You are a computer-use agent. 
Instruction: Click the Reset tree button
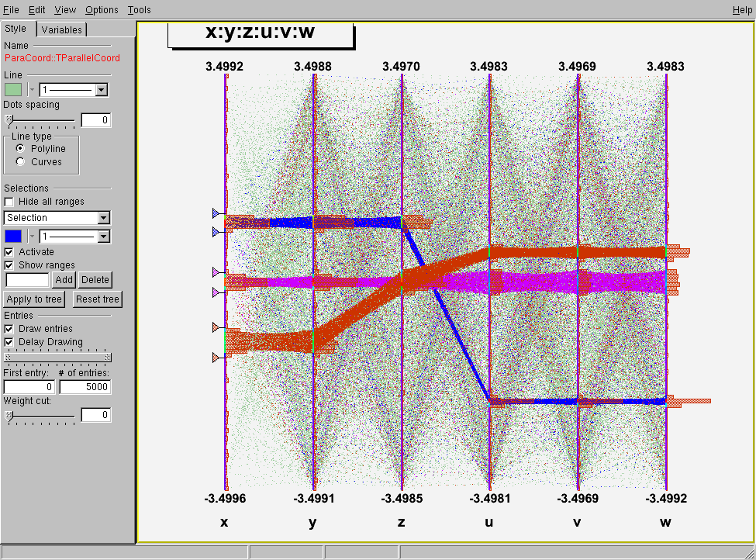[98, 299]
